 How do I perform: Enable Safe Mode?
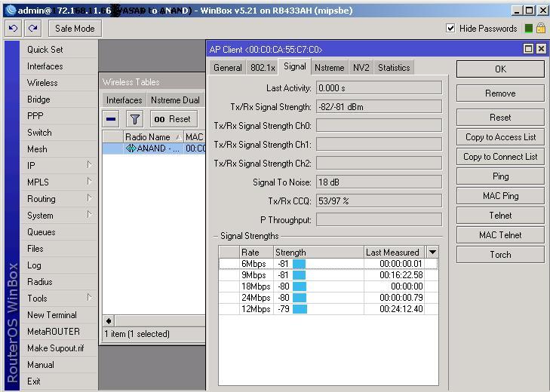[75, 29]
